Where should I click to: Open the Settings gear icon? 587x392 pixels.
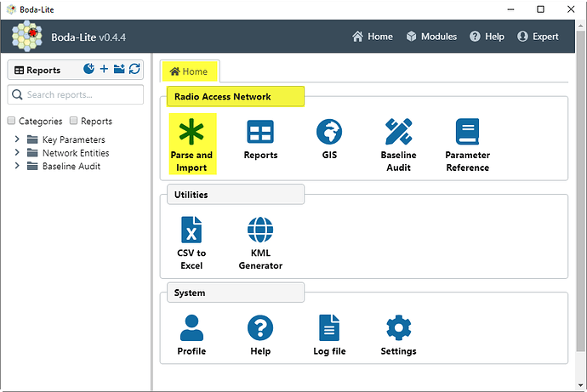click(x=398, y=327)
